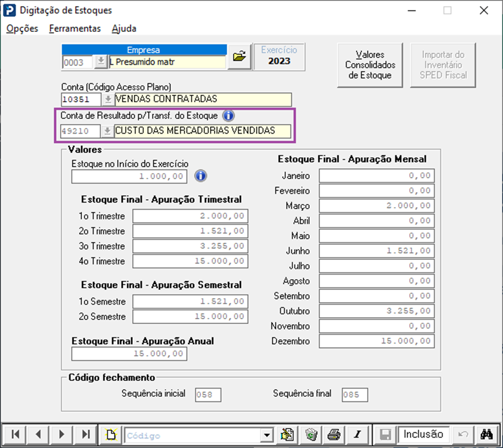Click info icon beside Conta de Resultado label
503x448 pixels.
pyautogui.click(x=228, y=116)
